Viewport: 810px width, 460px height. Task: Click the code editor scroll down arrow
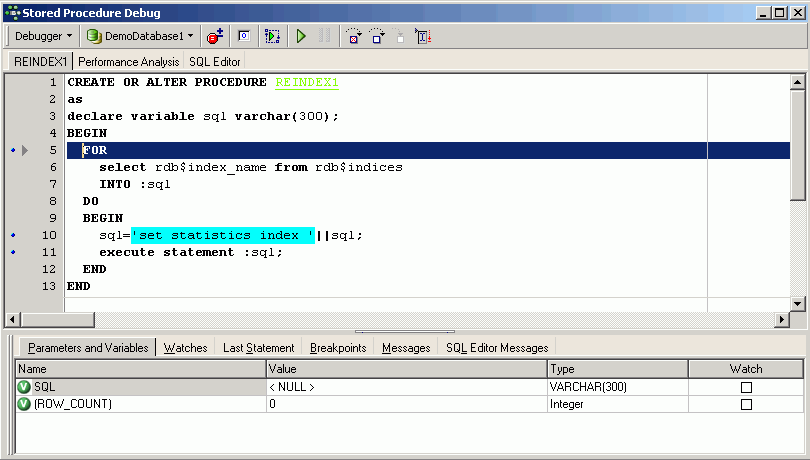798,303
